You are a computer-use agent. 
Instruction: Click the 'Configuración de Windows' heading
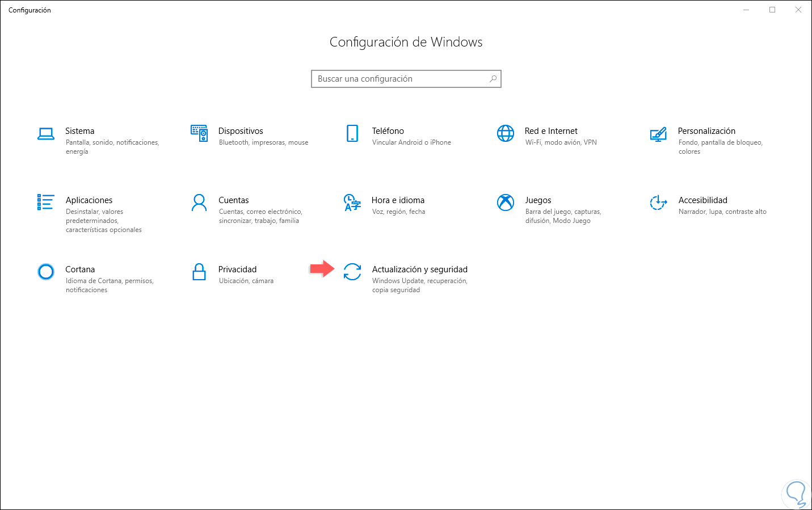click(406, 42)
